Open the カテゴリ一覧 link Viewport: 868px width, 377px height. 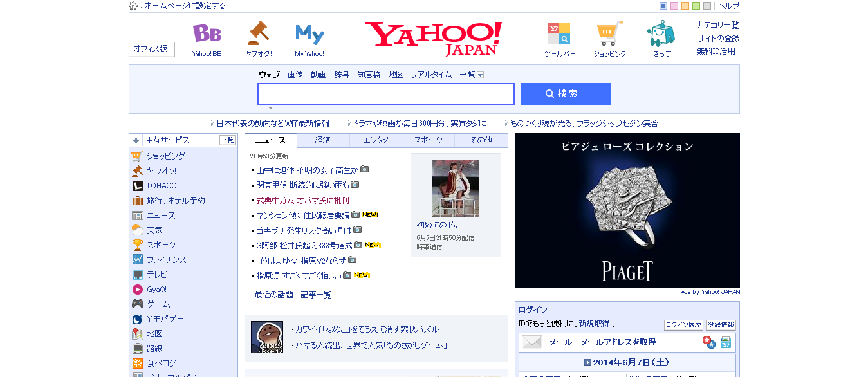(x=718, y=25)
